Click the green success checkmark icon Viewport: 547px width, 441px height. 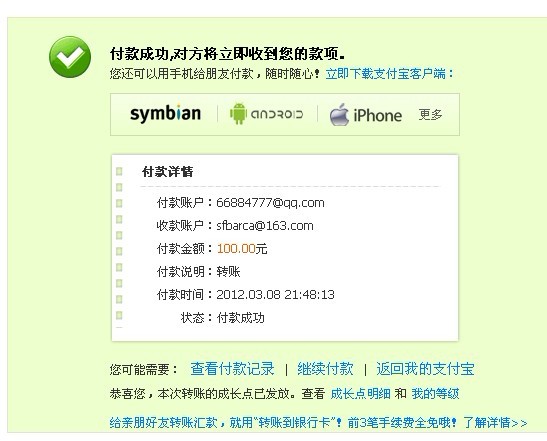click(x=70, y=57)
